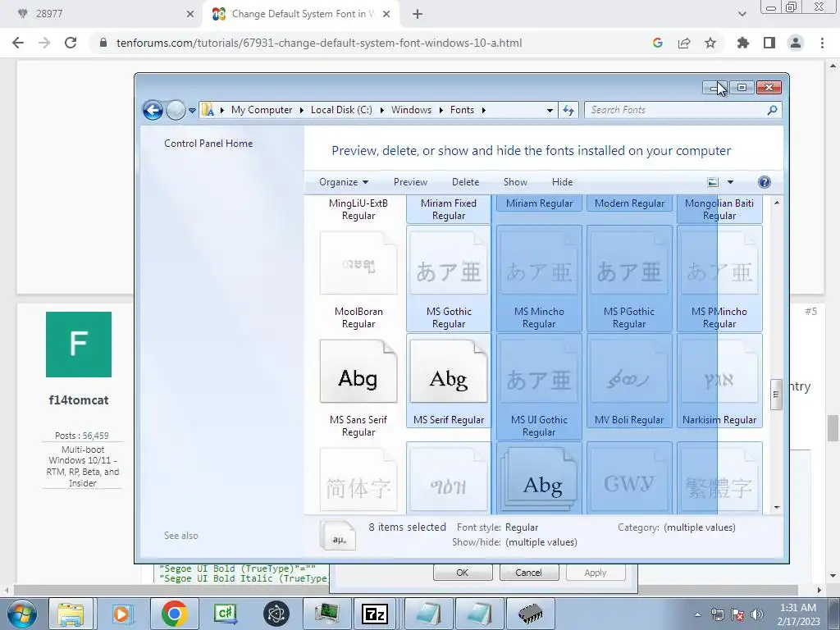Switch to Chrome in the taskbar

point(174,614)
